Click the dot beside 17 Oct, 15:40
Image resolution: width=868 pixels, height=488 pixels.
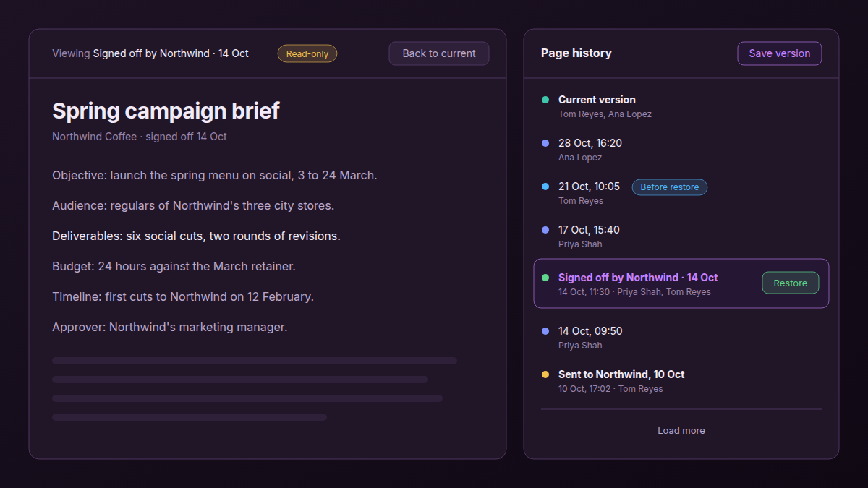click(x=545, y=230)
